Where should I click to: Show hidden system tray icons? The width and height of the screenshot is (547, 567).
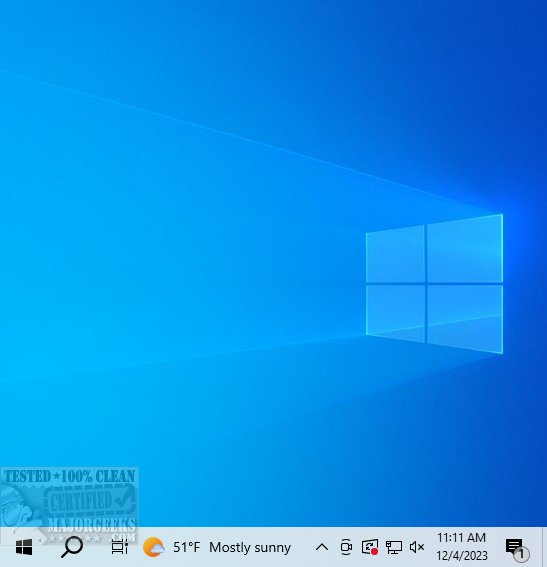tap(322, 547)
